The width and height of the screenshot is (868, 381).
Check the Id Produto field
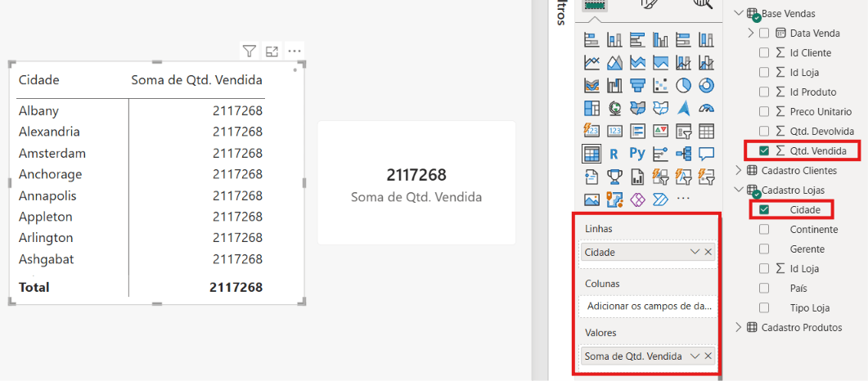tap(764, 92)
